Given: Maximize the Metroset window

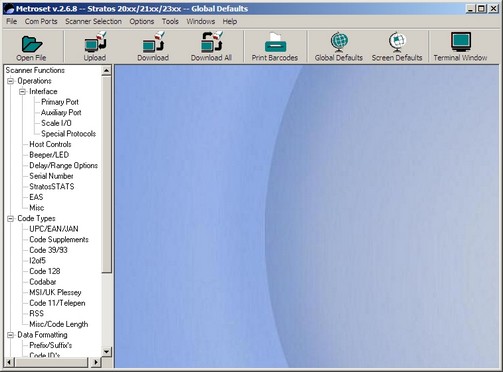Looking at the screenshot, I should (481, 9).
